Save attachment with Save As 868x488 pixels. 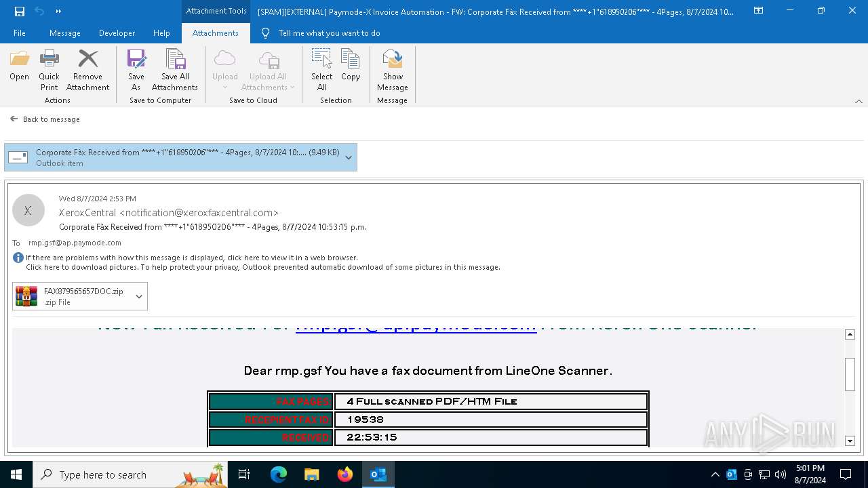pyautogui.click(x=136, y=70)
